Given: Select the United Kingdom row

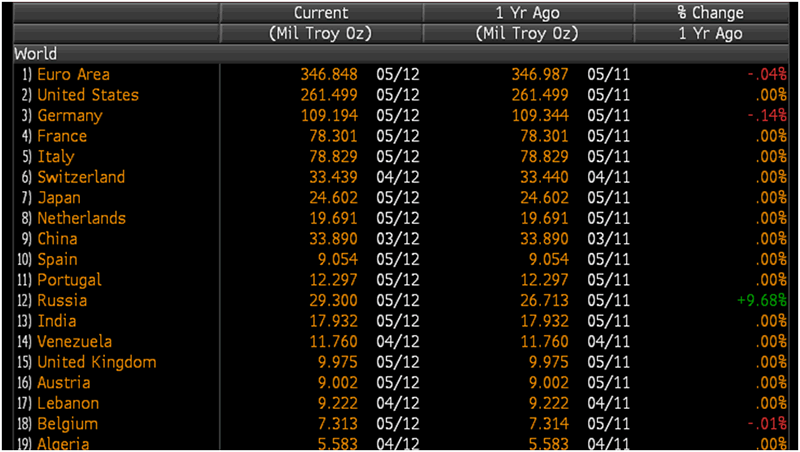Looking at the screenshot, I should coord(96,362).
